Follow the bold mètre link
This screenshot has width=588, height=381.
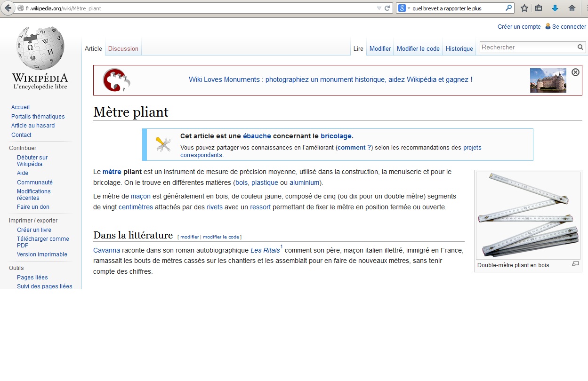point(112,172)
